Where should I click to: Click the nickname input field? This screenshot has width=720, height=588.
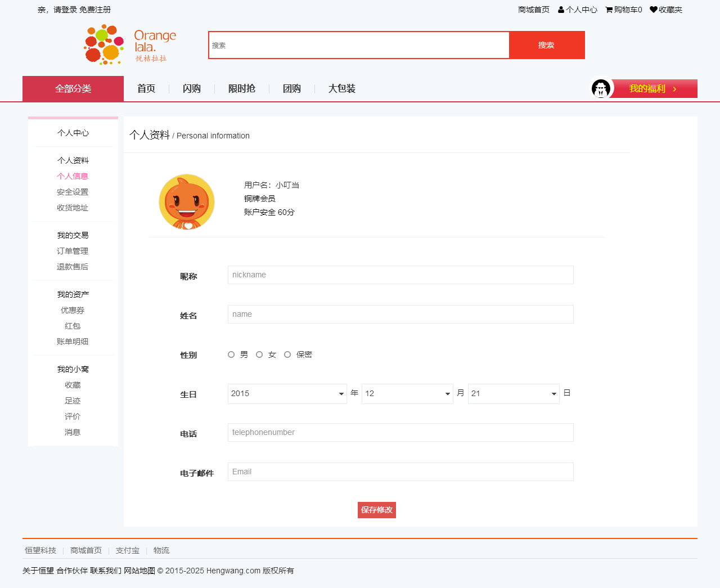point(400,275)
